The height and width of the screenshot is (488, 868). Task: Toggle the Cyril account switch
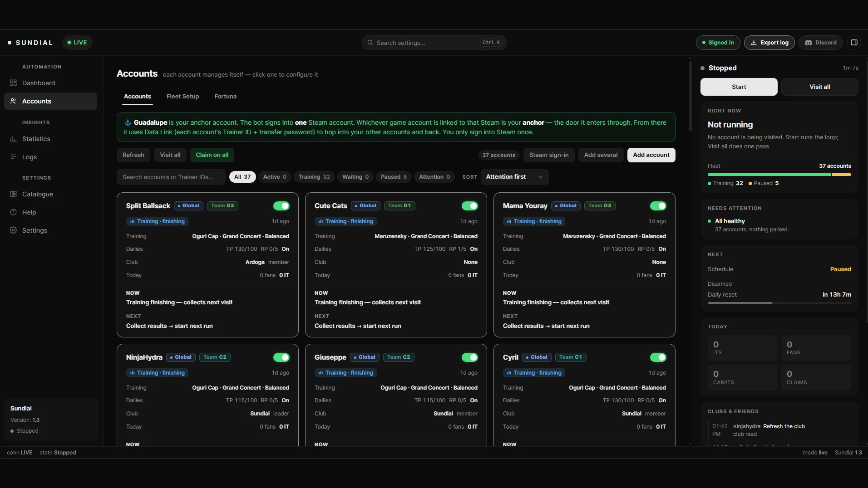tap(658, 357)
